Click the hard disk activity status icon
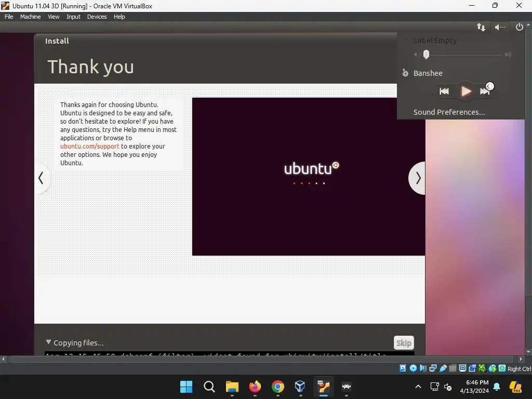Screen dimensions: 532x399 coord(403,368)
